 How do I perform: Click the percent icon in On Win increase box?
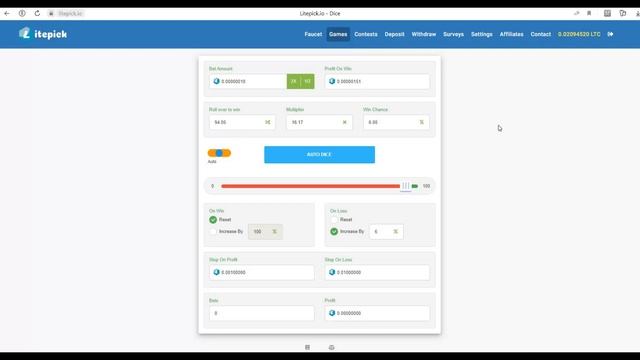pos(274,231)
